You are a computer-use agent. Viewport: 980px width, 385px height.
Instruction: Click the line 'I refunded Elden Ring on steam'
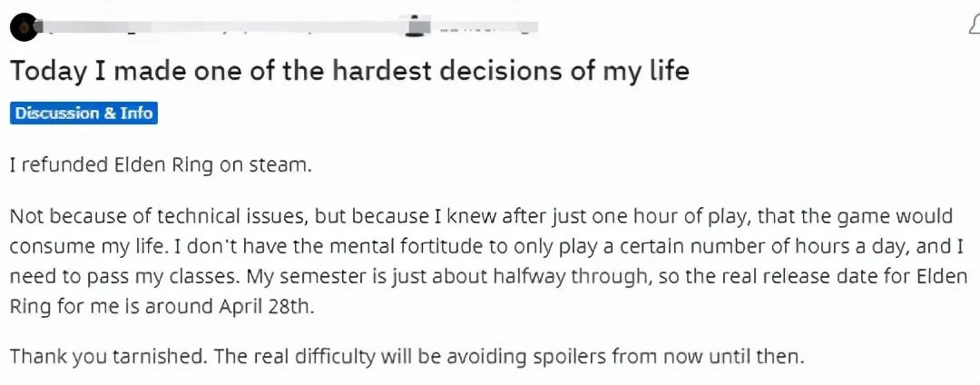tap(161, 165)
